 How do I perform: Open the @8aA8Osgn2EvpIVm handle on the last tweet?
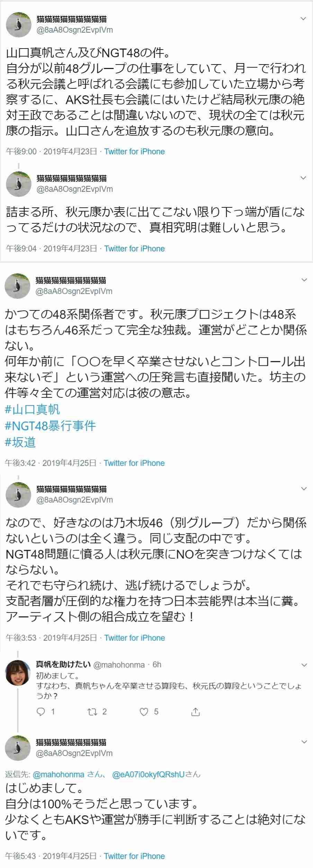click(74, 753)
